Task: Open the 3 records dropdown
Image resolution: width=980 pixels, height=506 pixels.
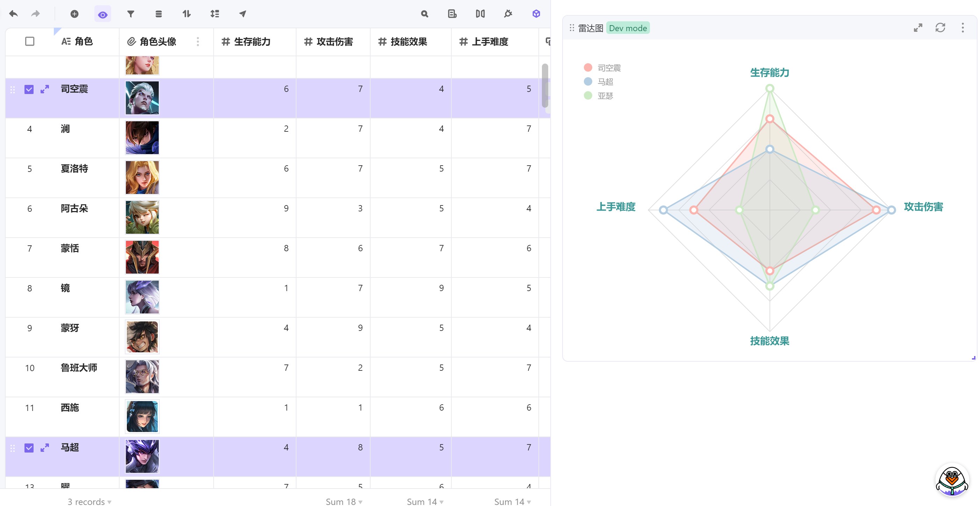Action: [x=90, y=501]
